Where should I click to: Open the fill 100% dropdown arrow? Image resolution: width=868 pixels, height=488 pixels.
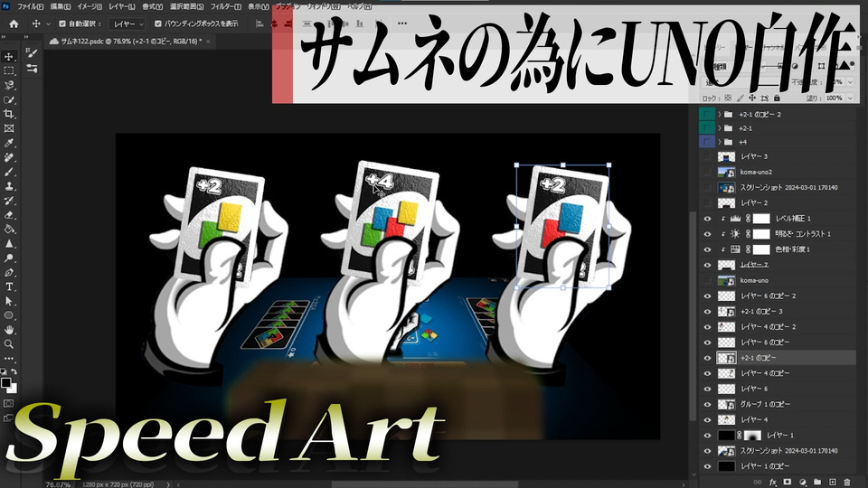(x=850, y=98)
